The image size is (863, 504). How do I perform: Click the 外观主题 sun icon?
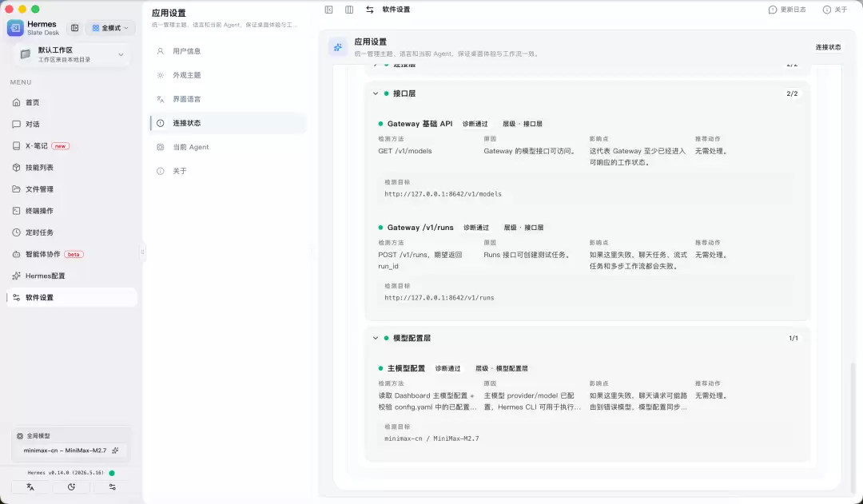[x=160, y=75]
